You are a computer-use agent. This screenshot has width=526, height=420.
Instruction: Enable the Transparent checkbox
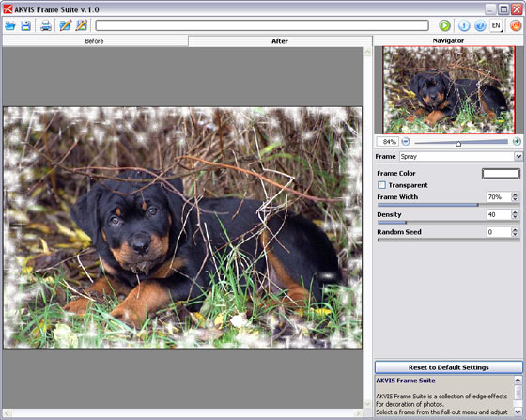click(x=381, y=185)
